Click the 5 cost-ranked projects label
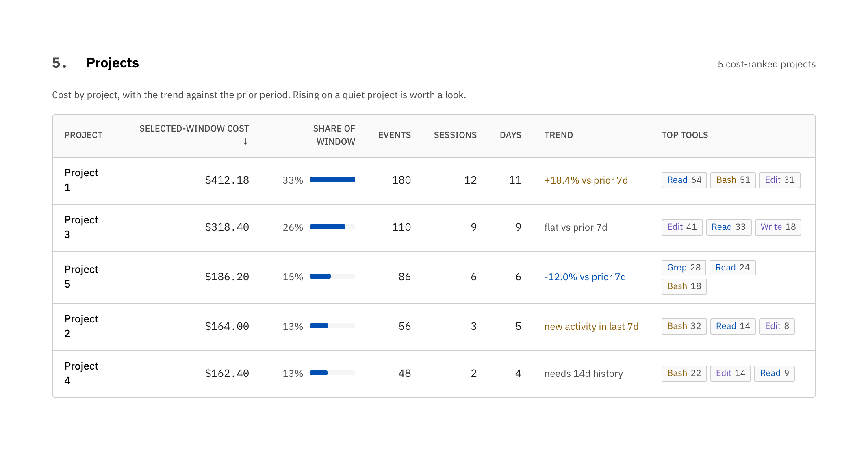 (767, 64)
